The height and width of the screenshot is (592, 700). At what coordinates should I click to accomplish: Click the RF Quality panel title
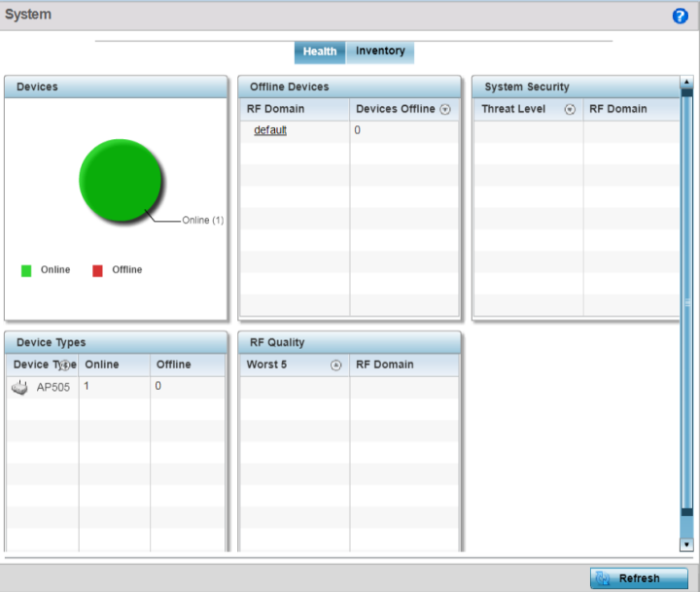277,342
